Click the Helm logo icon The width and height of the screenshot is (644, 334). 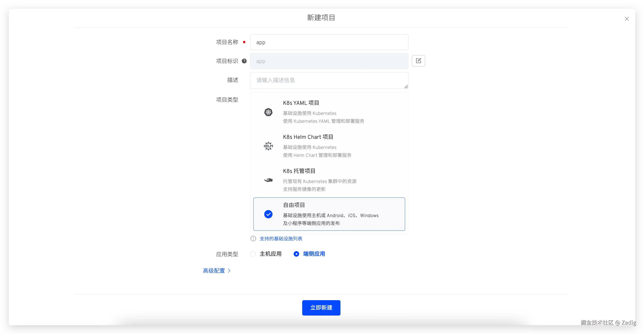point(268,146)
